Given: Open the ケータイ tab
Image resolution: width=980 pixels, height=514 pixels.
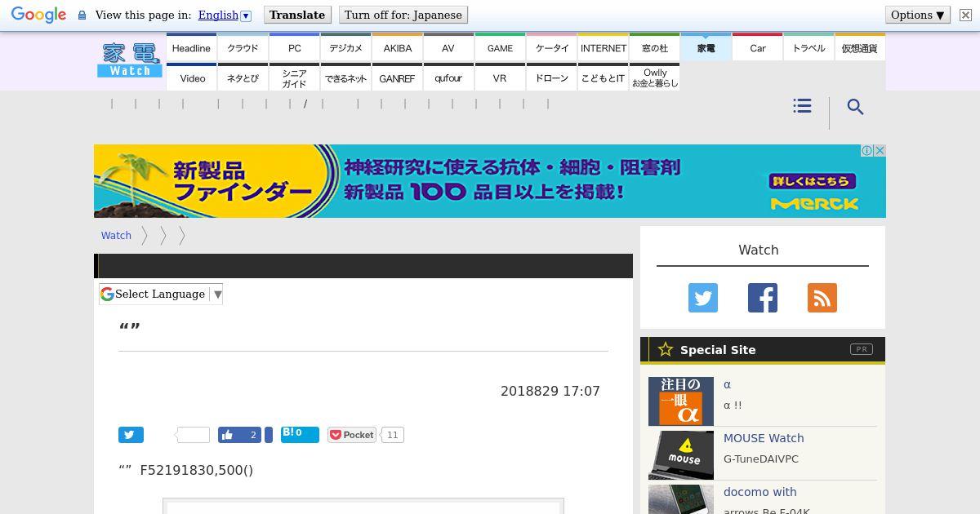Looking at the screenshot, I should (x=551, y=47).
